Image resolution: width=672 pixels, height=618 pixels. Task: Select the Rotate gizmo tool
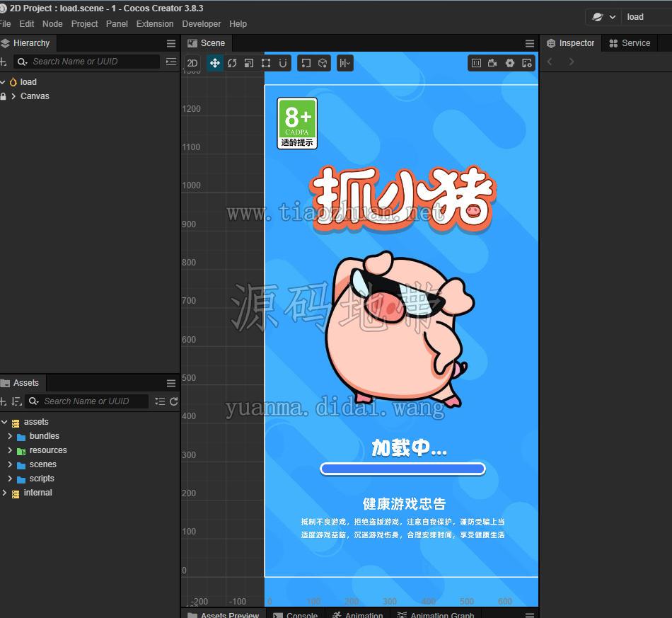[x=232, y=64]
